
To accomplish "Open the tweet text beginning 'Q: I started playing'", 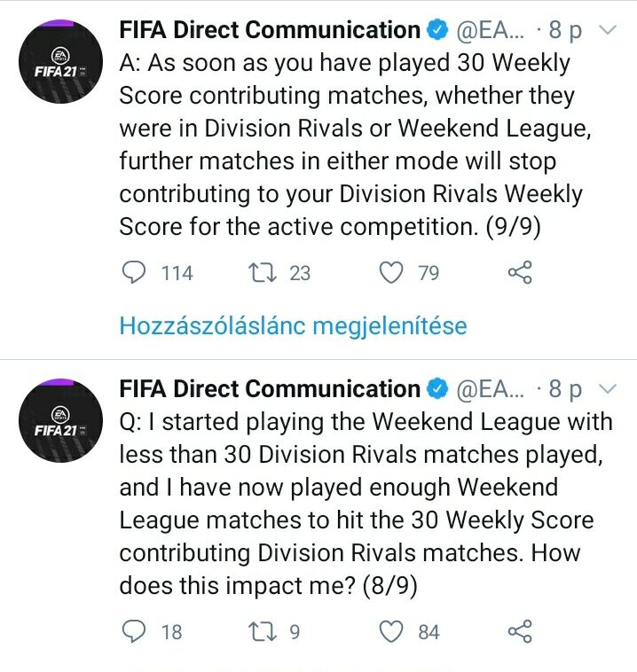I will pos(366,503).
